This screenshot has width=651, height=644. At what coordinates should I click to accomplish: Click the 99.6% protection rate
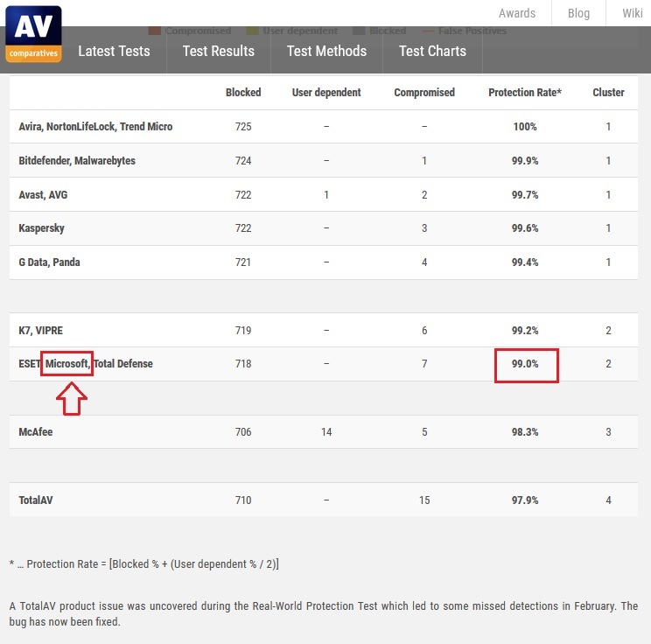(525, 228)
